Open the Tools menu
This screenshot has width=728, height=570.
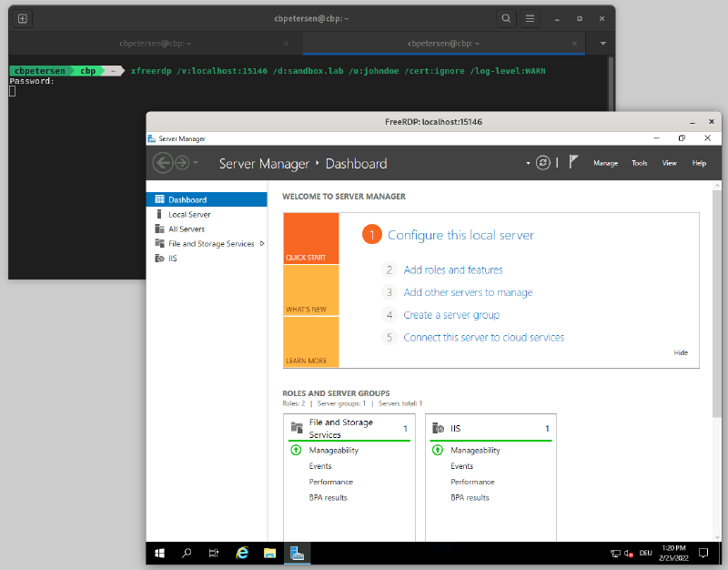640,163
